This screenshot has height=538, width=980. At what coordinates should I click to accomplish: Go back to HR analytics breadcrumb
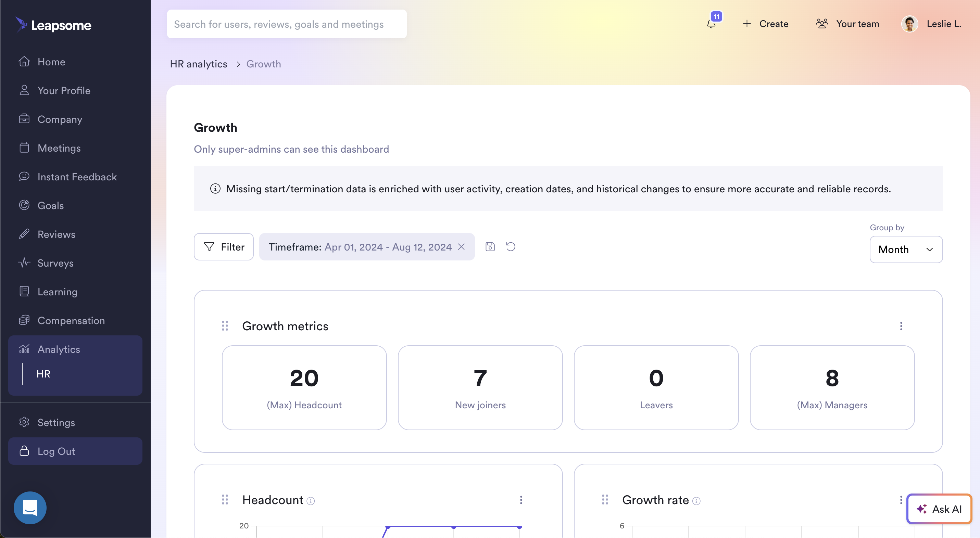click(x=198, y=64)
